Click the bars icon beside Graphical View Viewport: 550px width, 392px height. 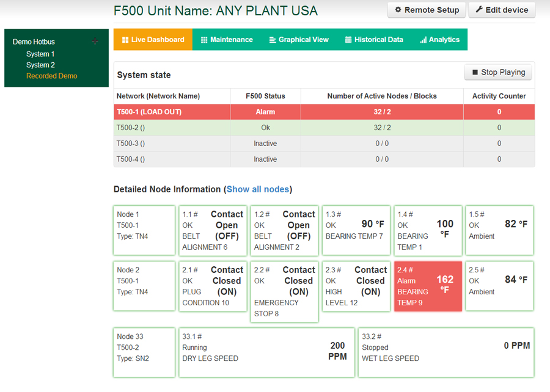pyautogui.click(x=273, y=40)
